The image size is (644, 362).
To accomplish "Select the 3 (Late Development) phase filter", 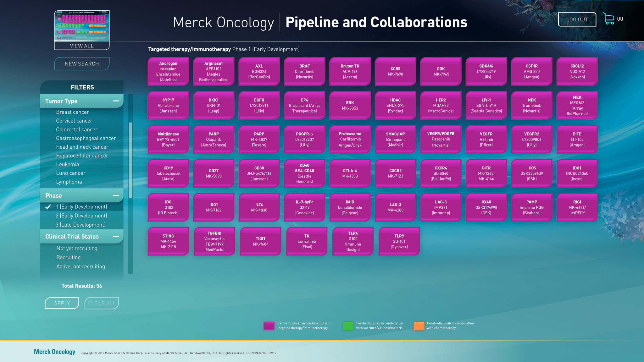I will click(80, 225).
